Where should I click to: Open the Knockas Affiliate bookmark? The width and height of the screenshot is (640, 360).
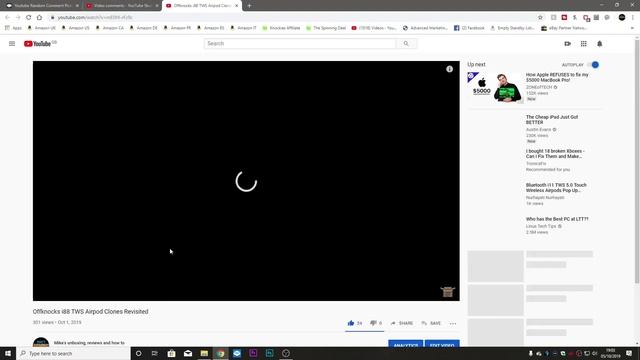coord(281,28)
